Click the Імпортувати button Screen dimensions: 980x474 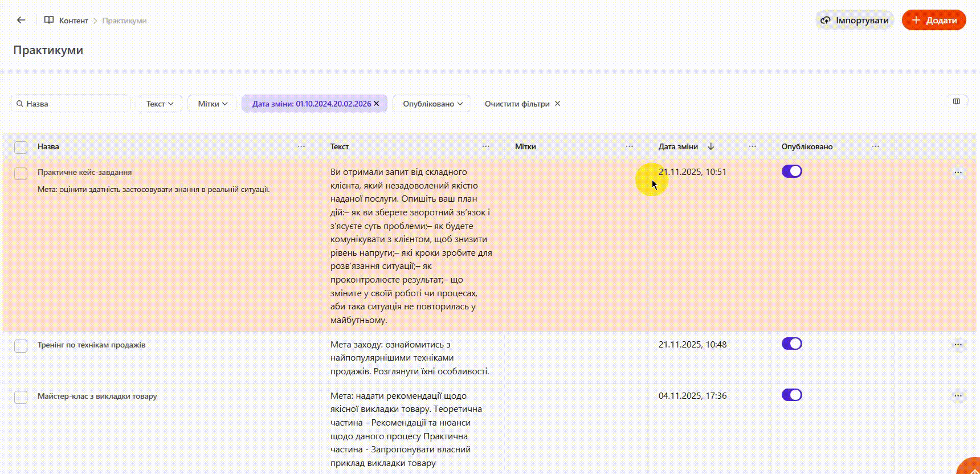click(x=855, y=21)
